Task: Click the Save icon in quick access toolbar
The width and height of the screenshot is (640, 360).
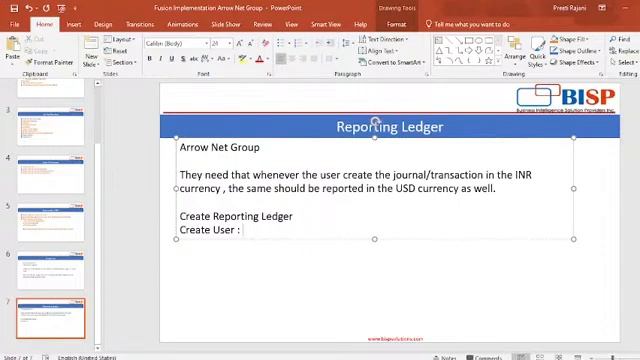Action: 14,8
